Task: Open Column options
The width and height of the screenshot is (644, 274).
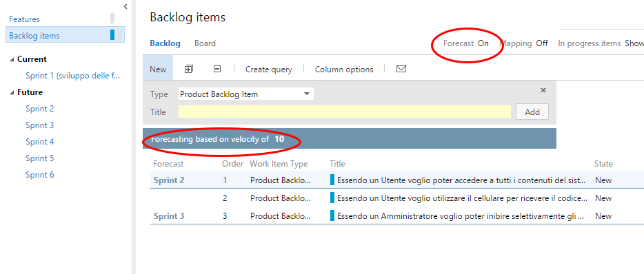Action: pos(344,70)
